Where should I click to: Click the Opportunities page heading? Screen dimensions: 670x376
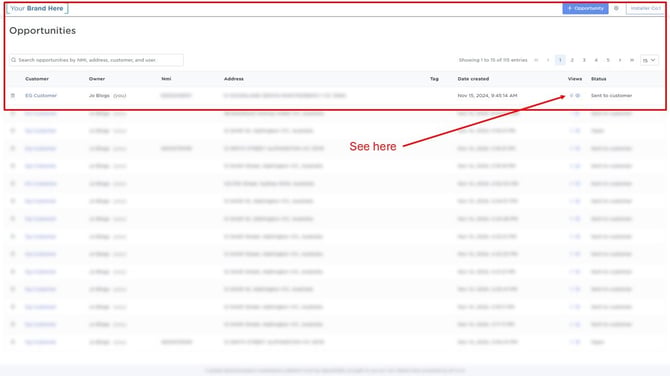pyautogui.click(x=42, y=31)
